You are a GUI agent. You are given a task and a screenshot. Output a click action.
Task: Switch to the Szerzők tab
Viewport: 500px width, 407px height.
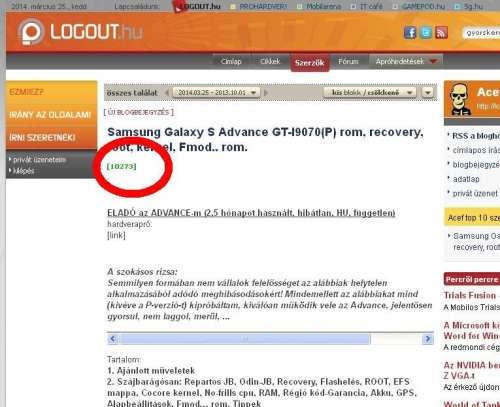pyautogui.click(x=310, y=62)
